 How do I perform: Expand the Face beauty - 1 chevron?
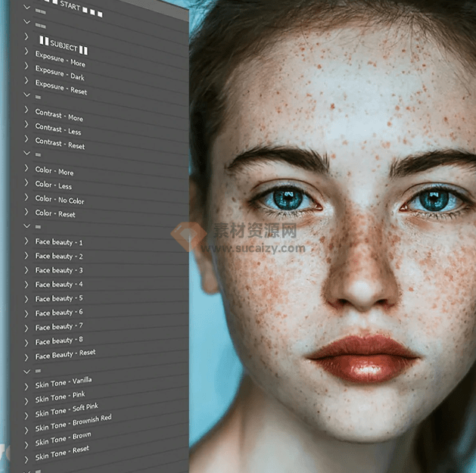pyautogui.click(x=26, y=241)
